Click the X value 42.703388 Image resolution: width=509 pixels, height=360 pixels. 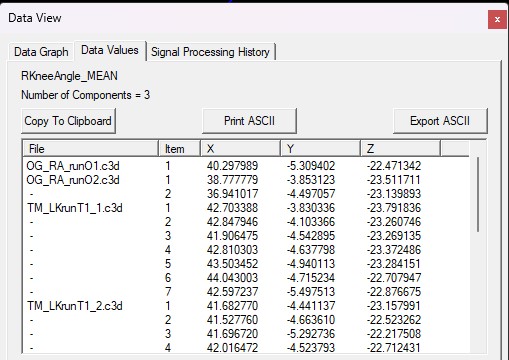coord(232,208)
